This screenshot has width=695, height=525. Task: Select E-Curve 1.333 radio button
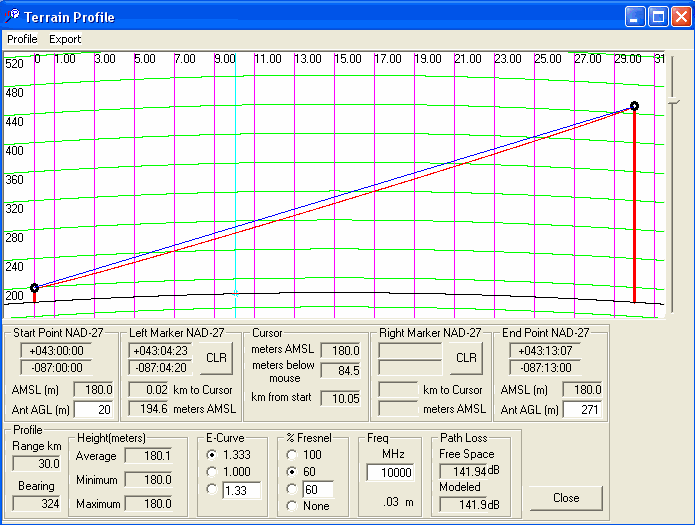pos(212,455)
